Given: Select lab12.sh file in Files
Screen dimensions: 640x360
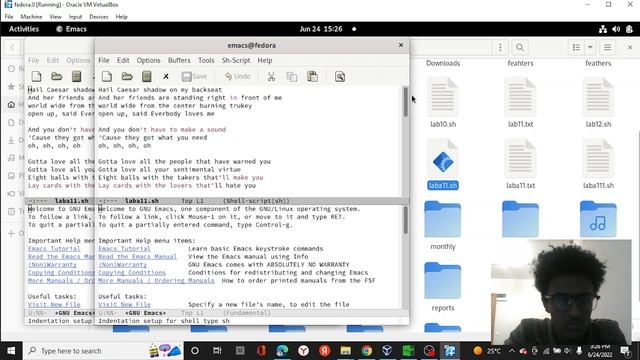Looking at the screenshot, I should (598, 103).
